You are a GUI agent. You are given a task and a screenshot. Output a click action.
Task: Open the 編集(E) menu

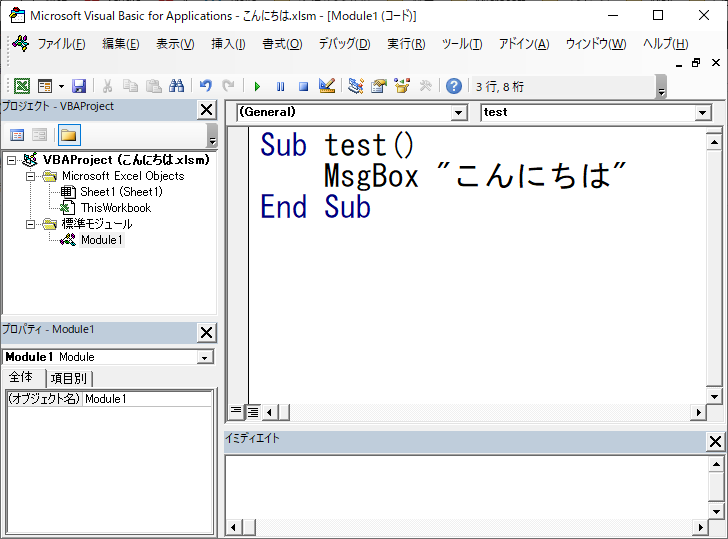click(x=121, y=44)
